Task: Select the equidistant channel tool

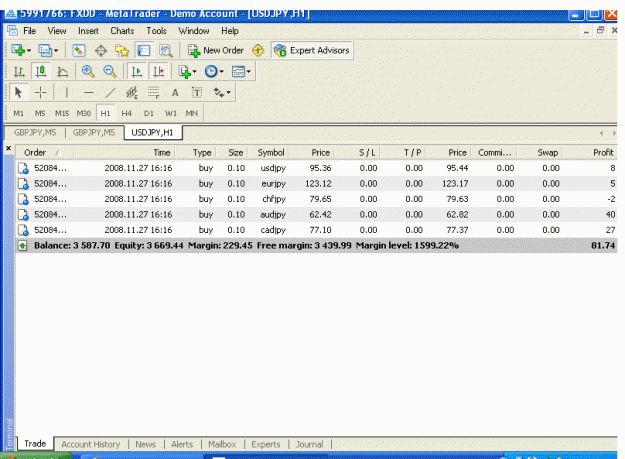Action: tap(132, 92)
